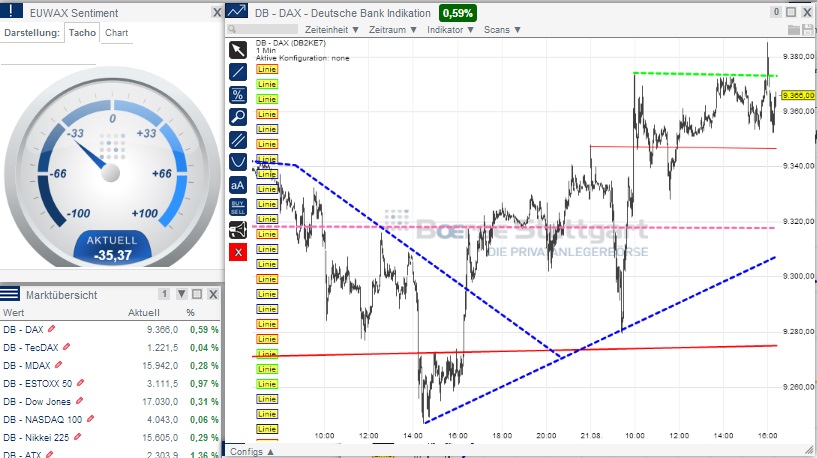This screenshot has height=458, width=817.
Task: Select the DB - MDAX row
Action: coord(110,365)
